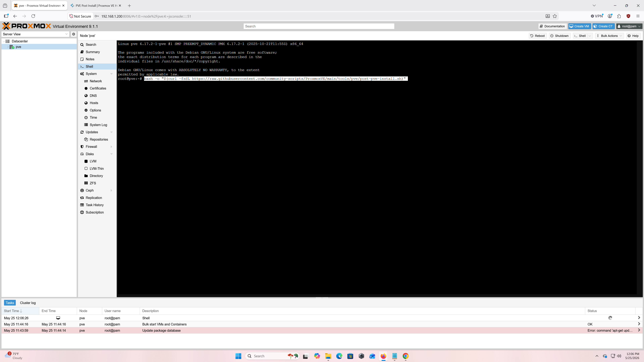Click Create VM button
Viewport: 644px width, 362px height.
pyautogui.click(x=579, y=26)
